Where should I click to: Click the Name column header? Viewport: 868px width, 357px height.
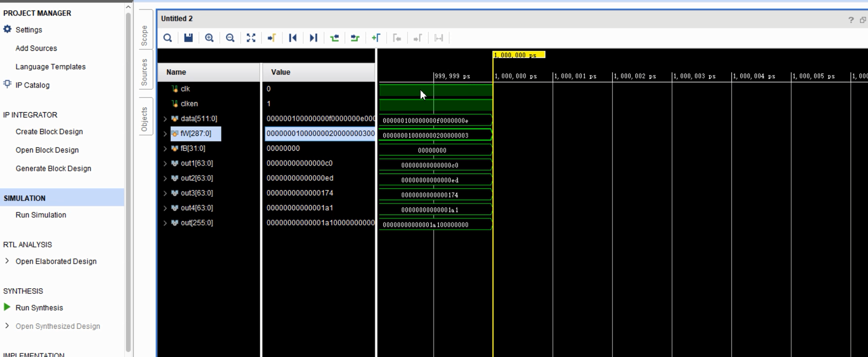click(x=209, y=72)
